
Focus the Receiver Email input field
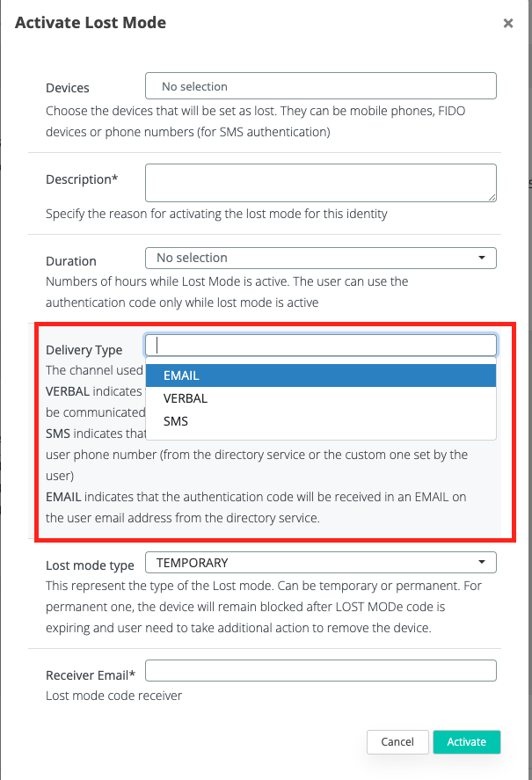[x=320, y=671]
